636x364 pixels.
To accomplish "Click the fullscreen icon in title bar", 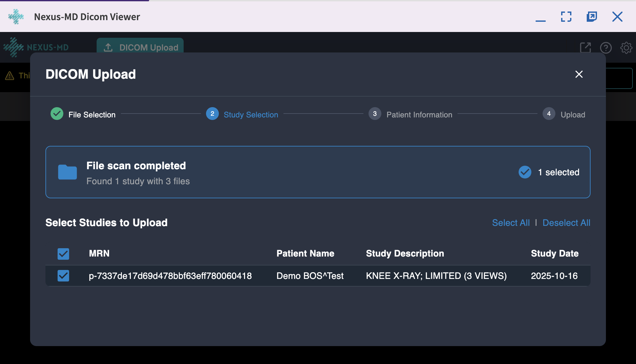I will pyautogui.click(x=566, y=17).
